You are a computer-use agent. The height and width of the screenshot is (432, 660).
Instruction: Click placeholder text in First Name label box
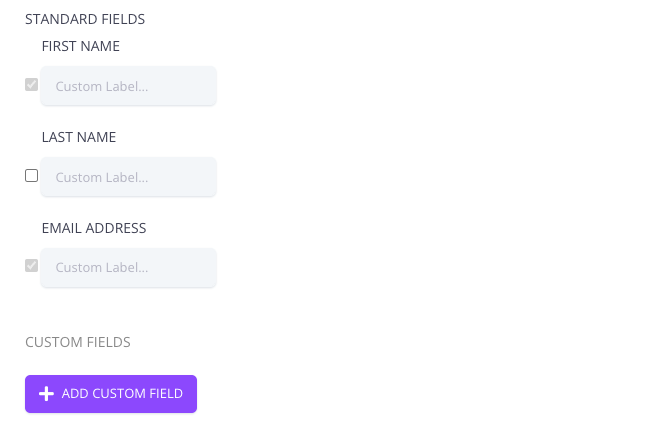(102, 86)
